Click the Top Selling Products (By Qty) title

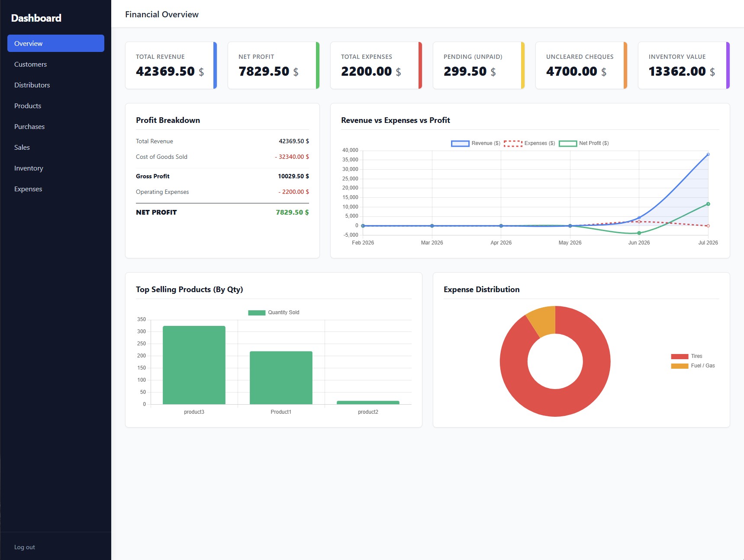coord(190,290)
